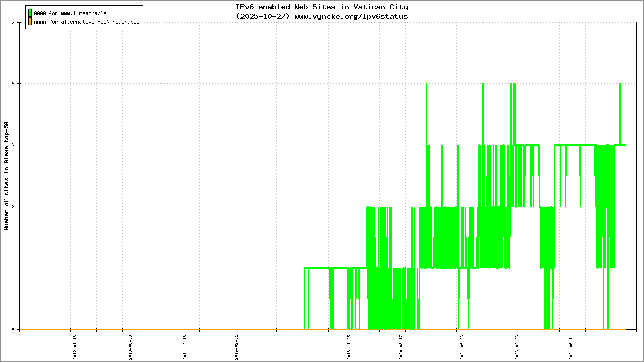Click the y-axis label 'Number of sites in Alexa top-50'
This screenshot has width=644, height=362.
pyautogui.click(x=7, y=176)
